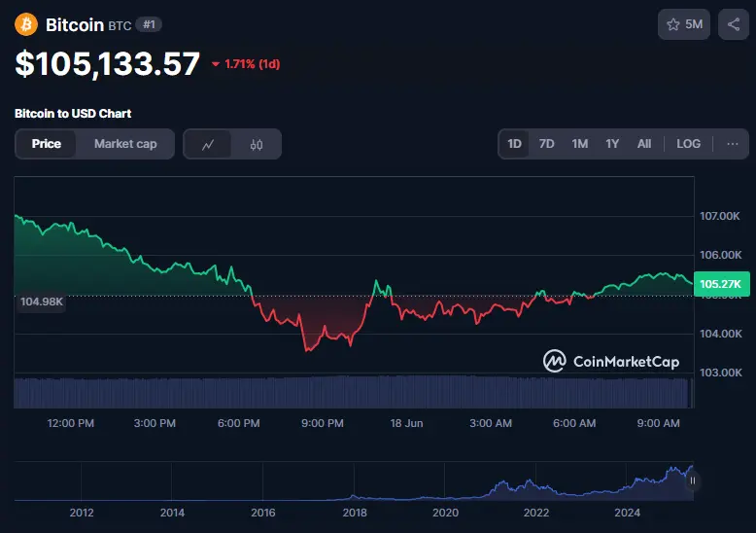Click 2014 on the history timeline
756x533 pixels.
tap(172, 513)
